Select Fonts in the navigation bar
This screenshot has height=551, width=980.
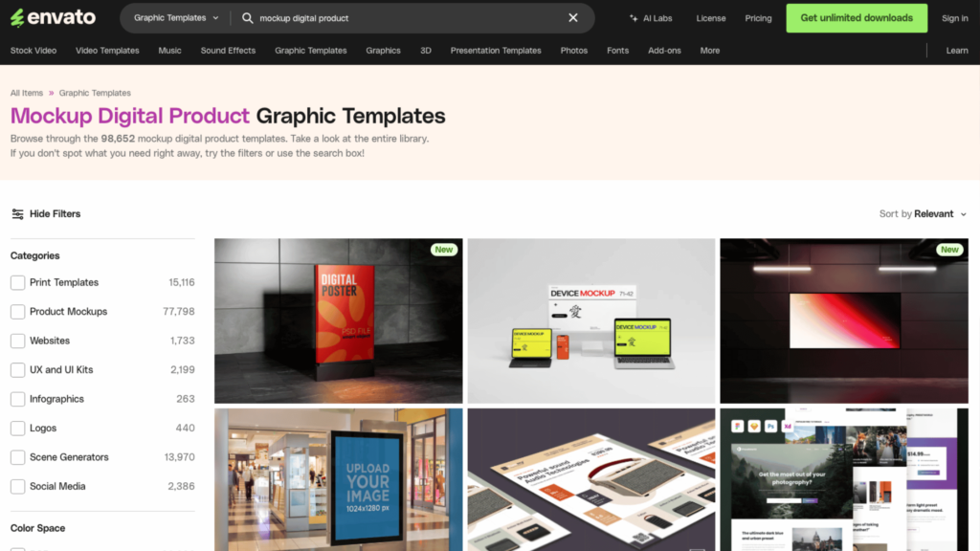pyautogui.click(x=618, y=51)
